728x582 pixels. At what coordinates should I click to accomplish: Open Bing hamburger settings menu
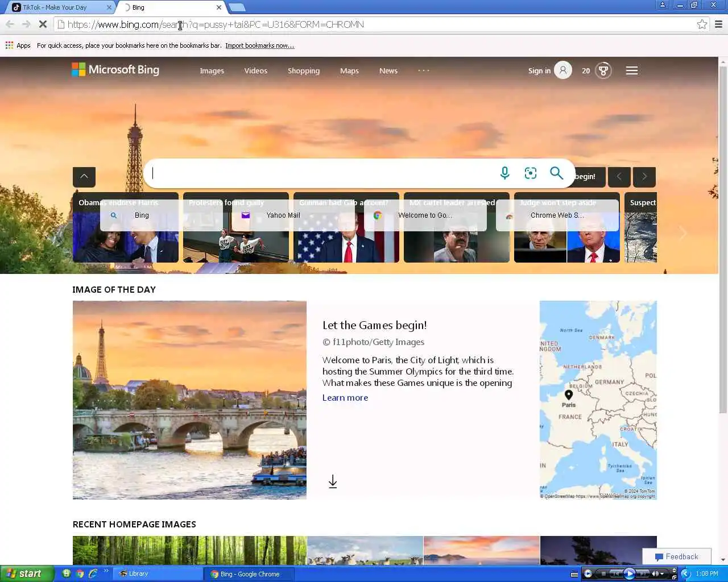pyautogui.click(x=632, y=70)
